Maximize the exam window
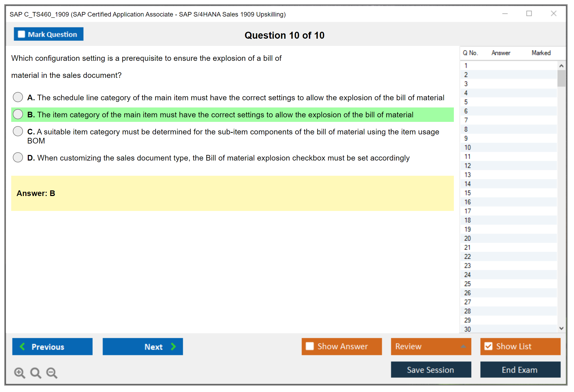574x392 pixels. pyautogui.click(x=529, y=14)
